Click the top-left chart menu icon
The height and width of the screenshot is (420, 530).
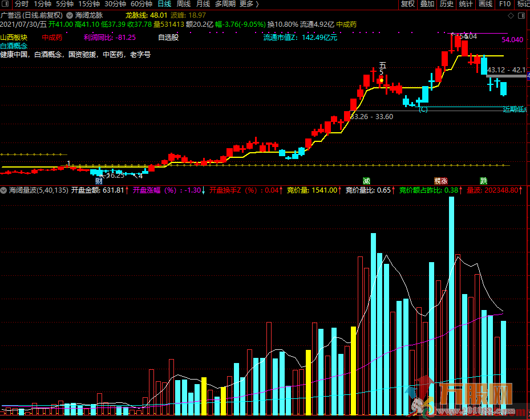pos(5,4)
